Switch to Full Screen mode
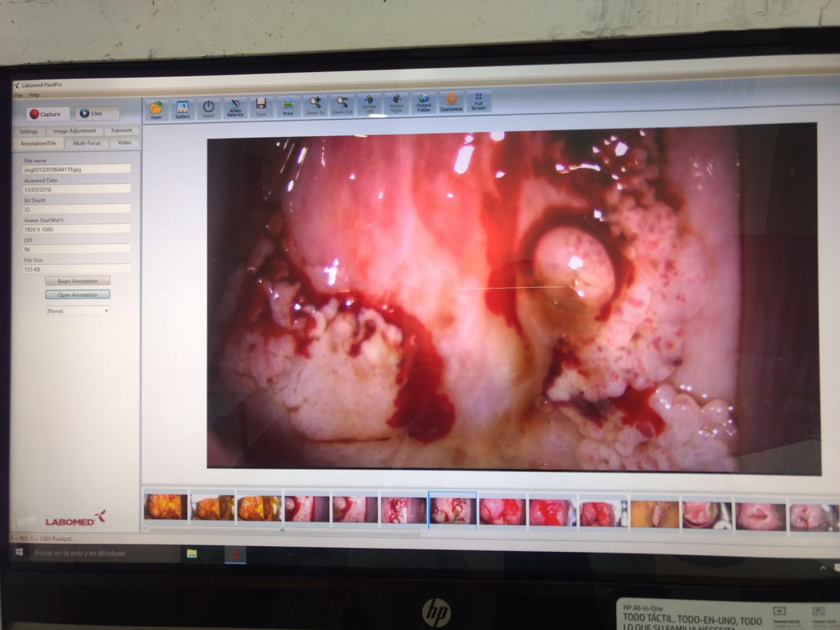The image size is (840, 630). 478,101
